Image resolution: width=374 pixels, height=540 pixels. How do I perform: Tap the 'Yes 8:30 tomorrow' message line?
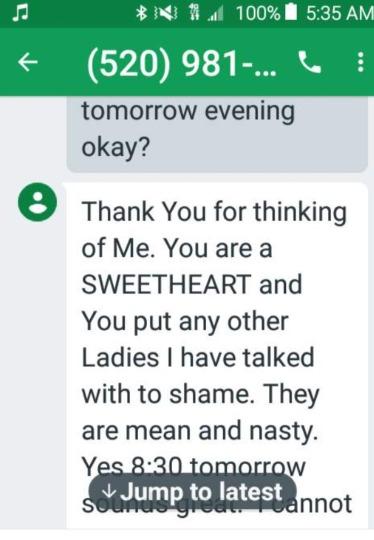pyautogui.click(x=194, y=467)
